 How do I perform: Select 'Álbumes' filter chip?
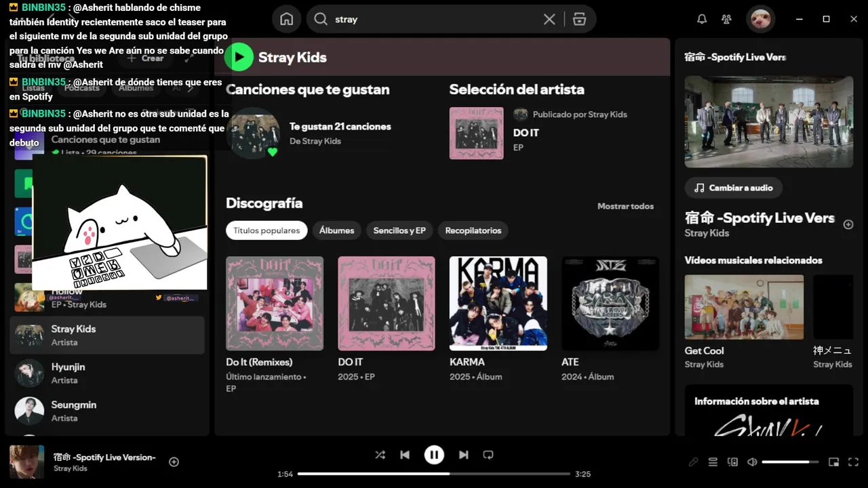tap(336, 230)
